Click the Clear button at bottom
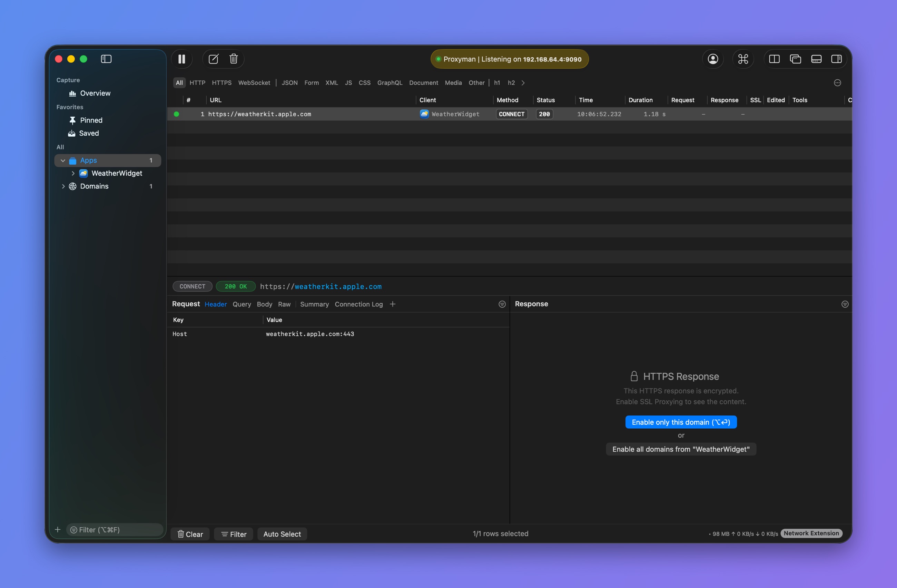This screenshot has width=897, height=588. click(190, 534)
